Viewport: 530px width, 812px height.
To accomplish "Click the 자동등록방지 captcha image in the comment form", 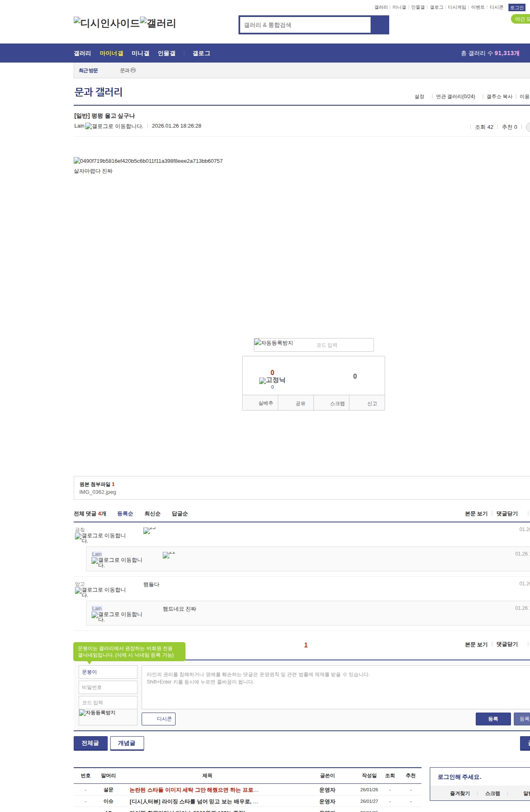I will click(97, 713).
